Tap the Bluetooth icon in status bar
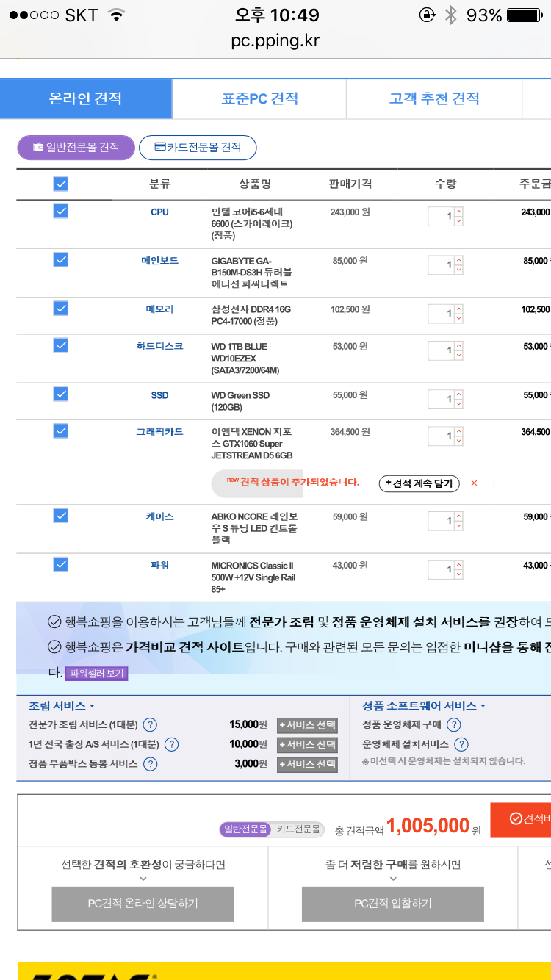551x980 pixels. 451,15
